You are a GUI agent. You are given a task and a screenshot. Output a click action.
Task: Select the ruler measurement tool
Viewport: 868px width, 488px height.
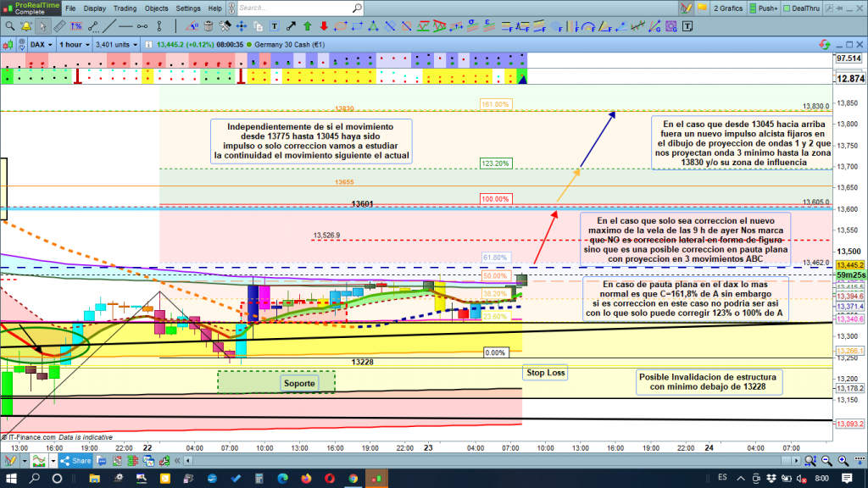coord(58,25)
